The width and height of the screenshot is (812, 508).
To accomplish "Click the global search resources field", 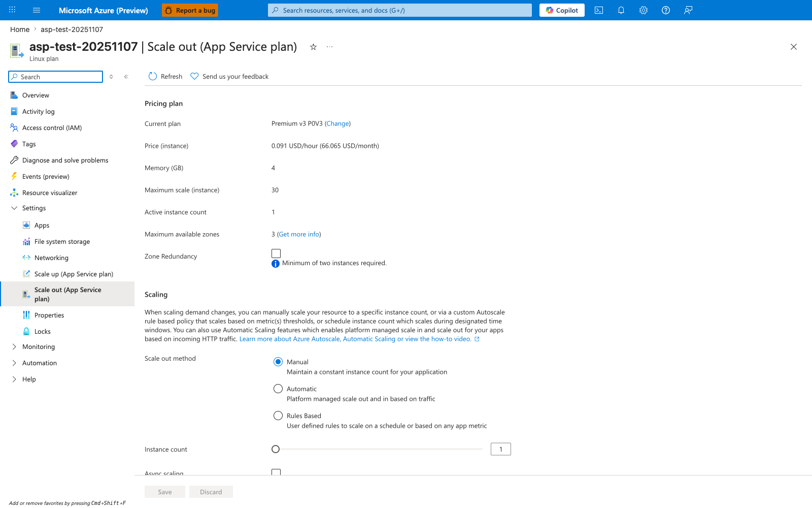I will pos(400,10).
